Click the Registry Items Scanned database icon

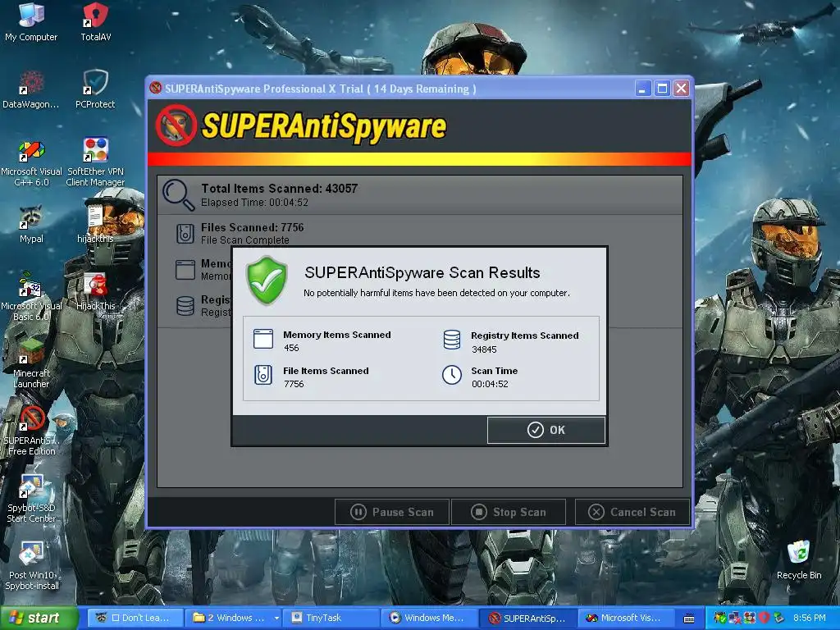(x=452, y=340)
